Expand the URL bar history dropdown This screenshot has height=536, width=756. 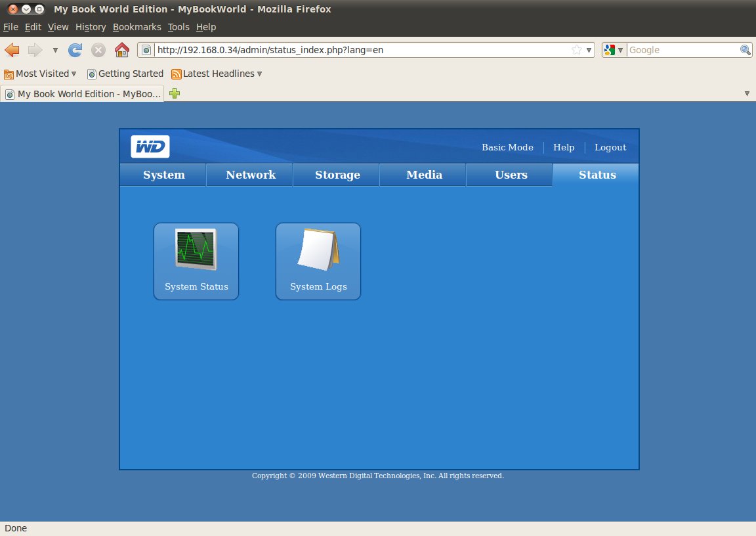click(589, 50)
